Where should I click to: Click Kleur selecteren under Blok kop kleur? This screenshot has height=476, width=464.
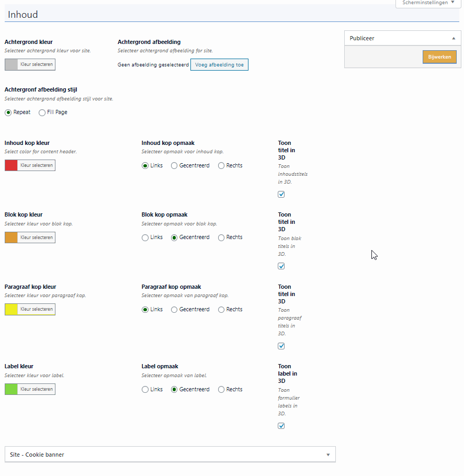[x=37, y=237]
